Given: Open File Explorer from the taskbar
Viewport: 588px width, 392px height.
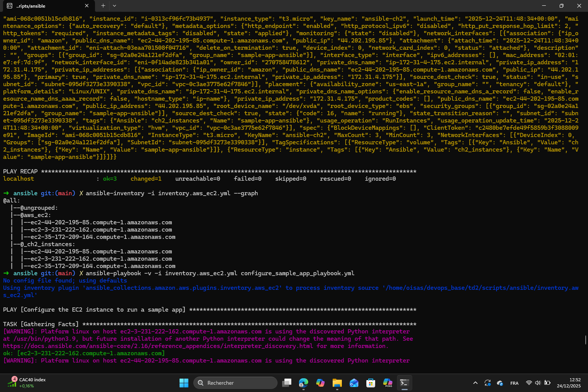Looking at the screenshot, I should pos(337,383).
